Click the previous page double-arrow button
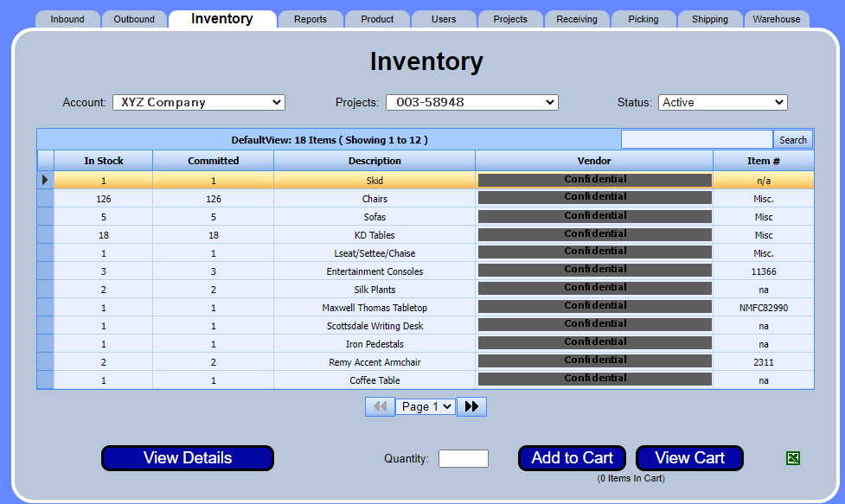 (380, 406)
